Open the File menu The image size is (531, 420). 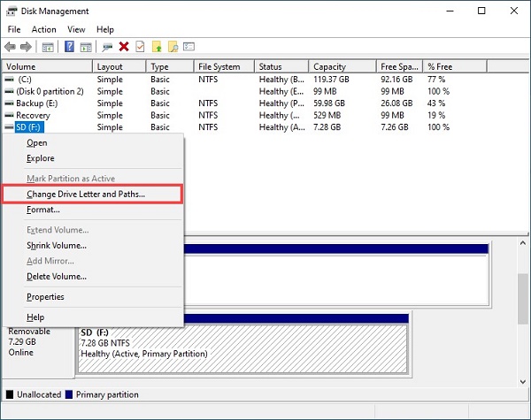[14, 29]
